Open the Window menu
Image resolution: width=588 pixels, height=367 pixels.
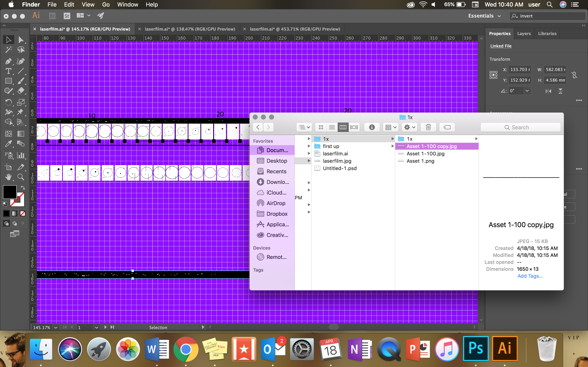pos(128,4)
